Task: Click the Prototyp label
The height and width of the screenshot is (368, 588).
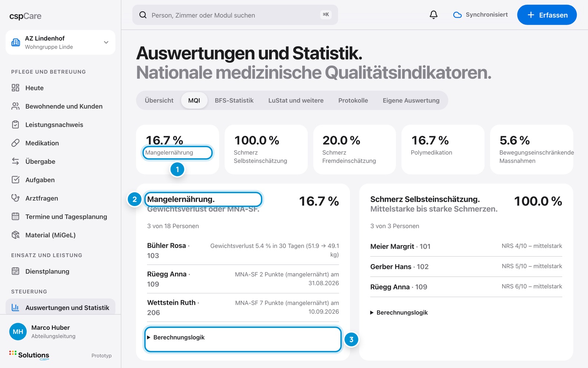Action: point(101,355)
